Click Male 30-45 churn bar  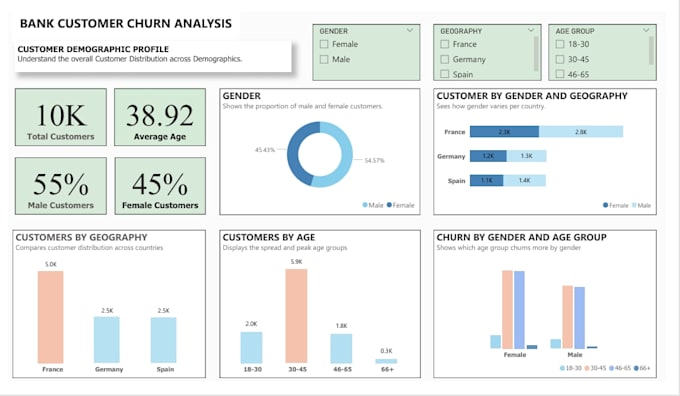pos(568,317)
